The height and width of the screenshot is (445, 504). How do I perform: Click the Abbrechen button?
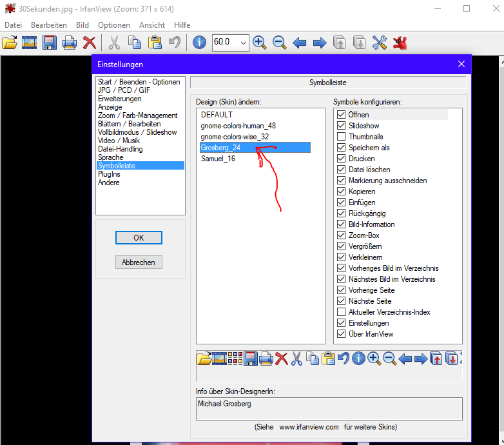click(139, 262)
